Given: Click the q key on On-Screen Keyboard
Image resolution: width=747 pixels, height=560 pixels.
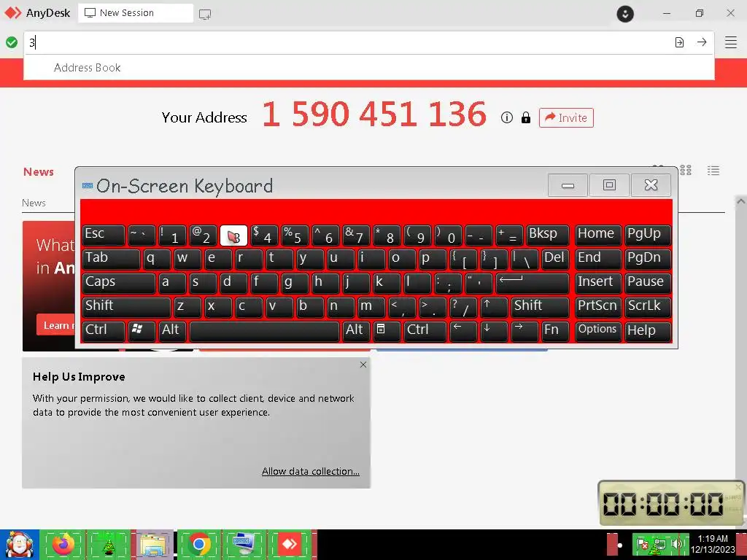Looking at the screenshot, I should (x=157, y=259).
